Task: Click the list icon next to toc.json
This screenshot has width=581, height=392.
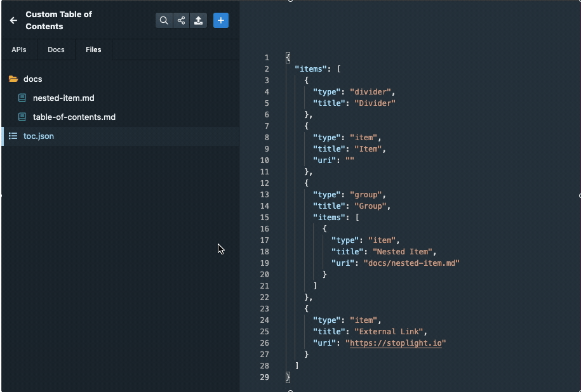Action: 13,136
